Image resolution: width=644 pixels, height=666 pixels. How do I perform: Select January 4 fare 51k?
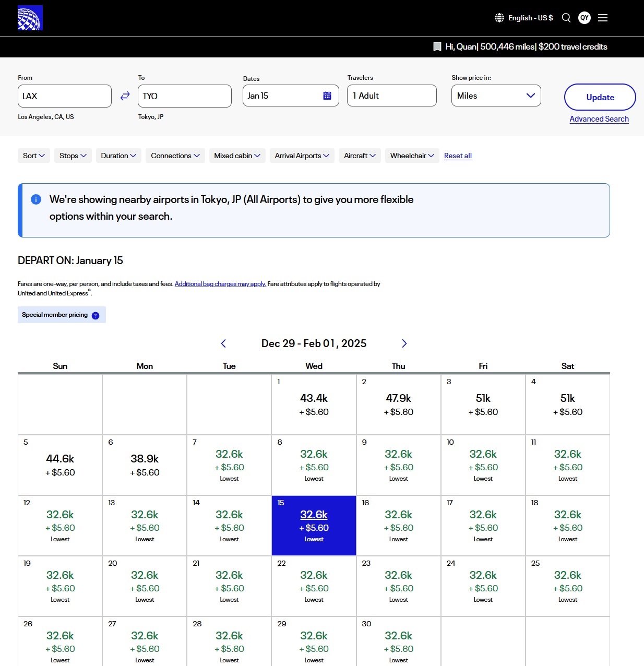568,405
